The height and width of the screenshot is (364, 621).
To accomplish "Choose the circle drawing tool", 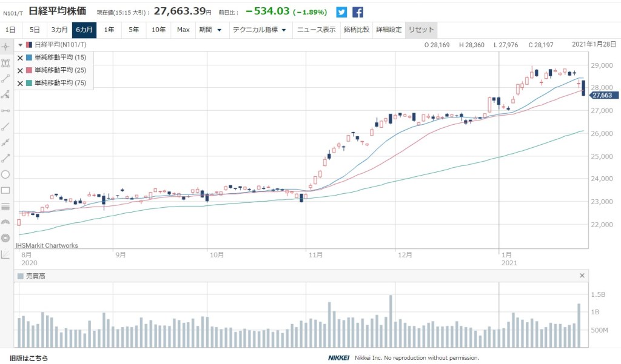I will (6, 174).
